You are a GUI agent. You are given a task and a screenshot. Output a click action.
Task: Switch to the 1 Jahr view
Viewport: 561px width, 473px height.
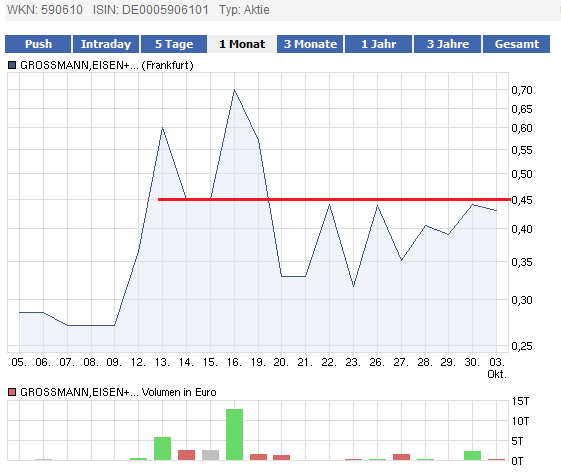click(379, 44)
